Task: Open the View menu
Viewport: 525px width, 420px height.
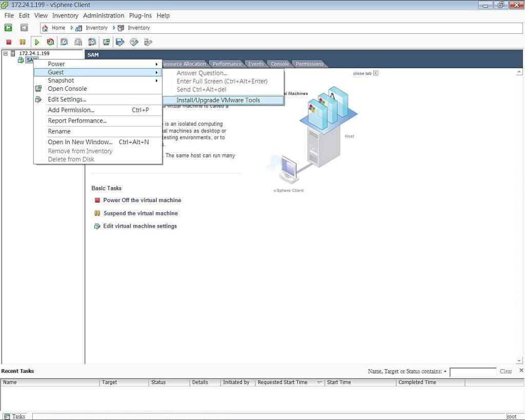Action: pyautogui.click(x=41, y=15)
